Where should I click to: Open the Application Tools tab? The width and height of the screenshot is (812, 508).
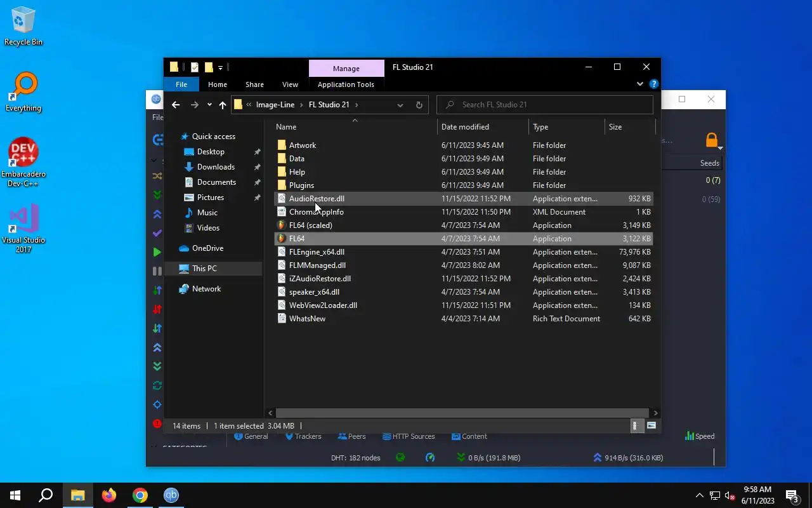click(x=346, y=84)
